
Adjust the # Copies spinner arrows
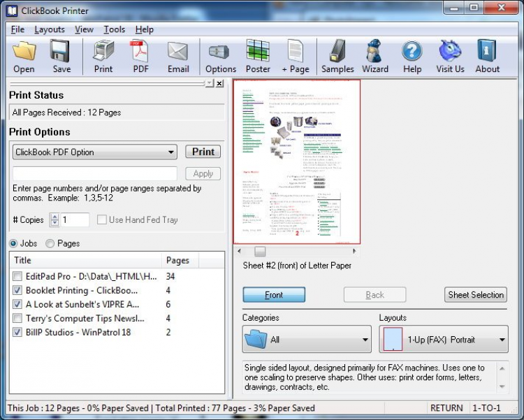(x=54, y=219)
